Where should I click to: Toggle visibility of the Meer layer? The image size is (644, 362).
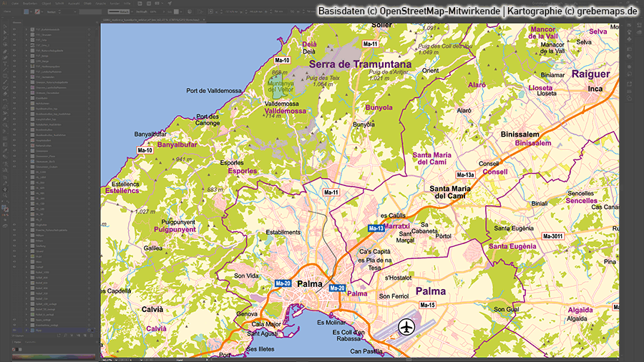coord(14,331)
